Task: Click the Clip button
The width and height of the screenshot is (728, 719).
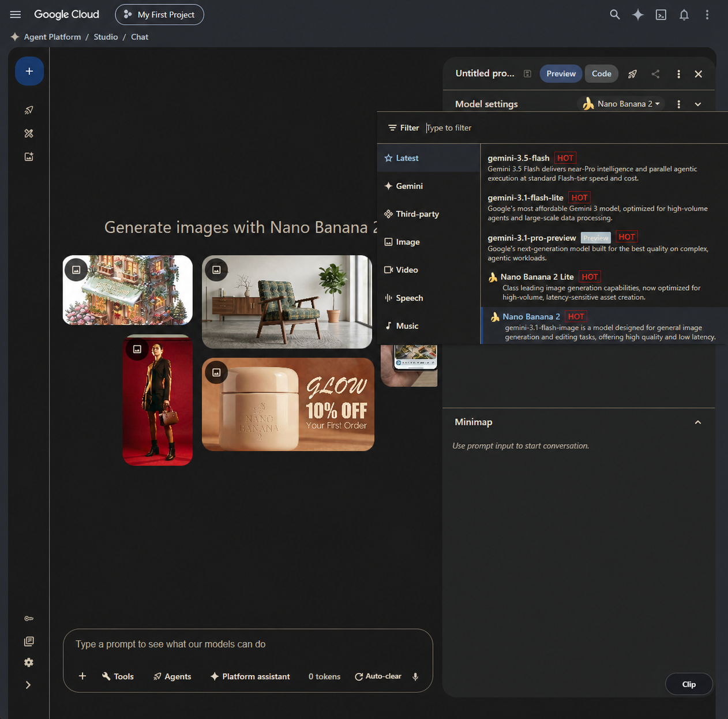Action: pos(689,684)
